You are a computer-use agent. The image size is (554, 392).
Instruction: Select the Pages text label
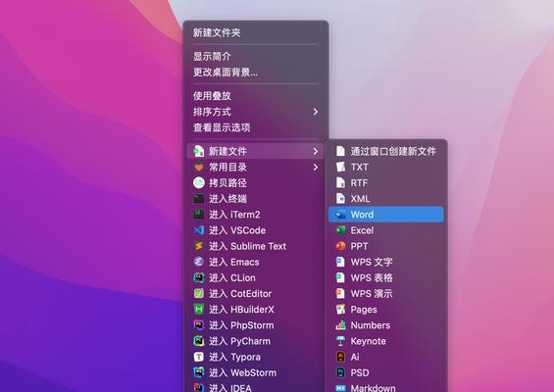pyautogui.click(x=364, y=310)
